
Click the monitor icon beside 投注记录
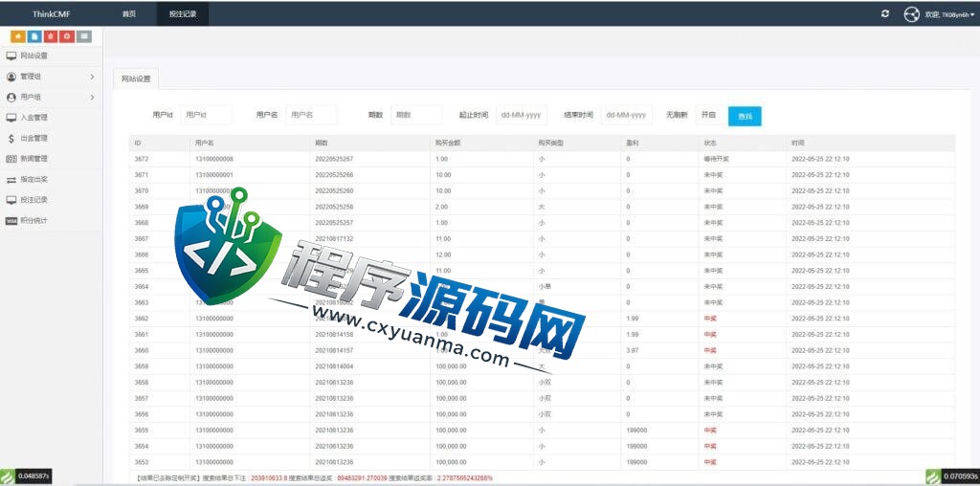click(11, 200)
